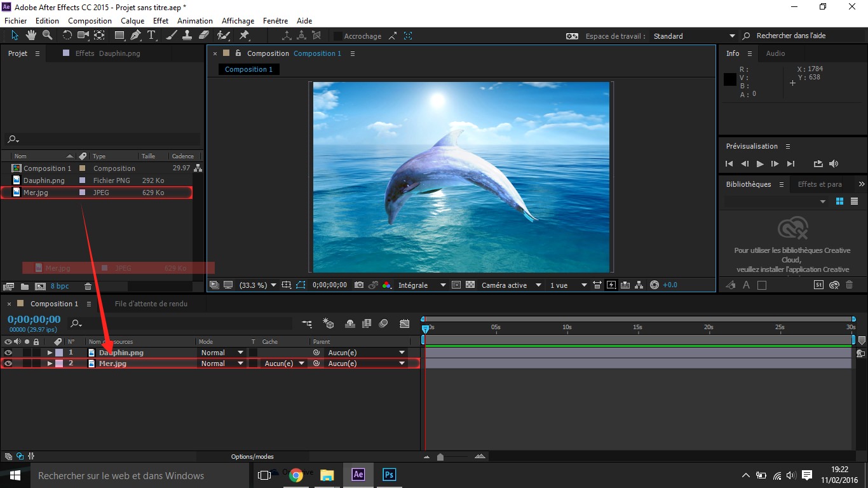Select the horizontal Type tool
Viewport: 868px width, 488px height.
[x=151, y=36]
